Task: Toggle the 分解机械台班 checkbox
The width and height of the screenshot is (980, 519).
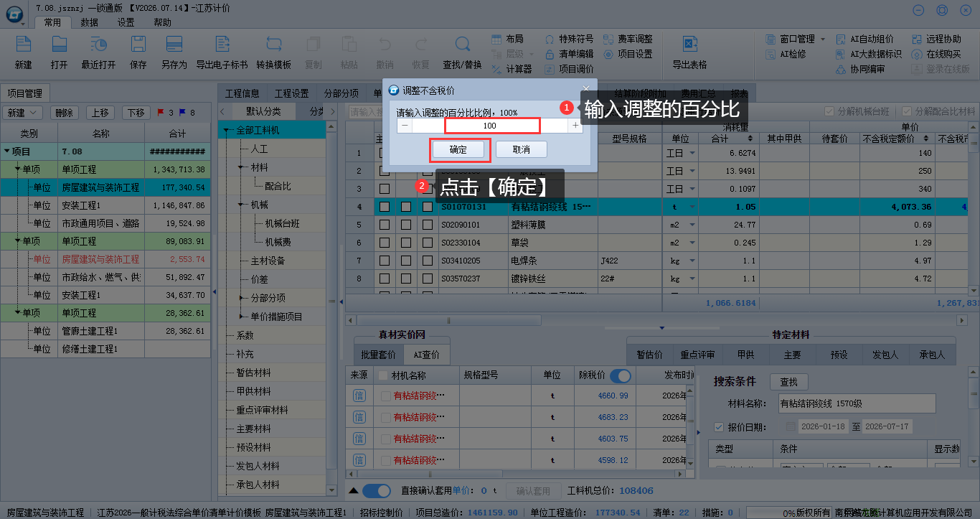Action: (x=829, y=112)
